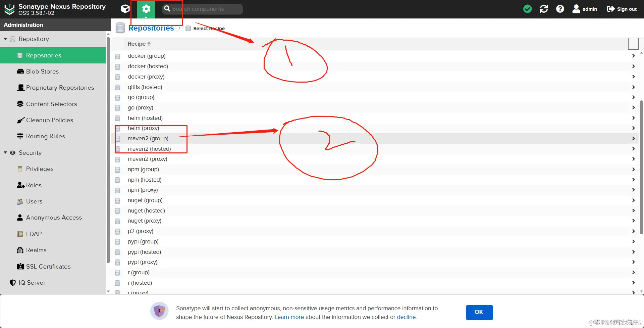Click the Anonymous Access person icon
The image size is (644, 328).
20,218
